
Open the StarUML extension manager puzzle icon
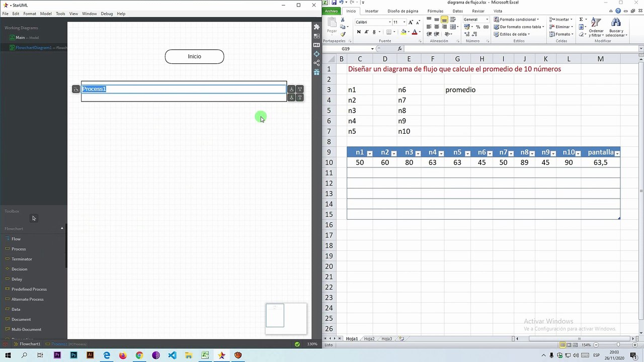[x=316, y=27]
